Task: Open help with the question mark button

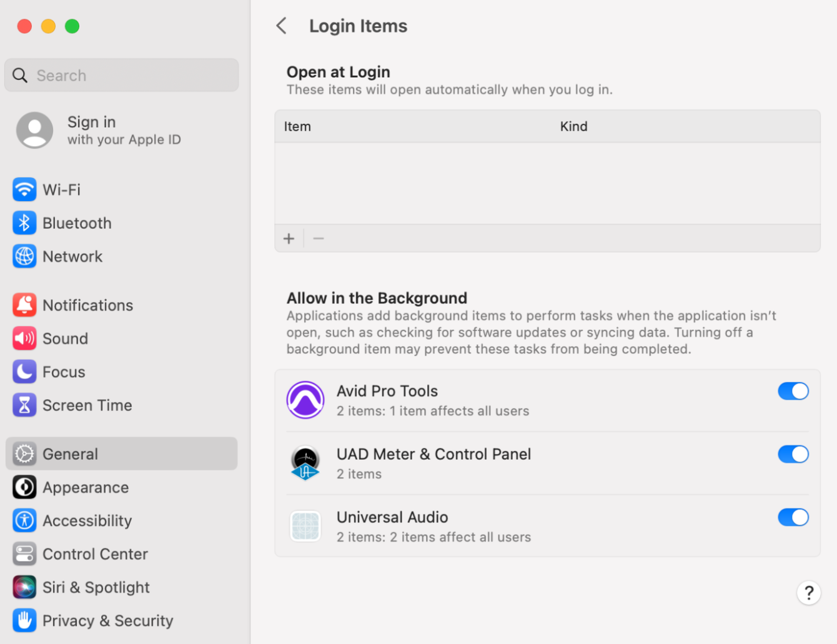Action: 809,593
